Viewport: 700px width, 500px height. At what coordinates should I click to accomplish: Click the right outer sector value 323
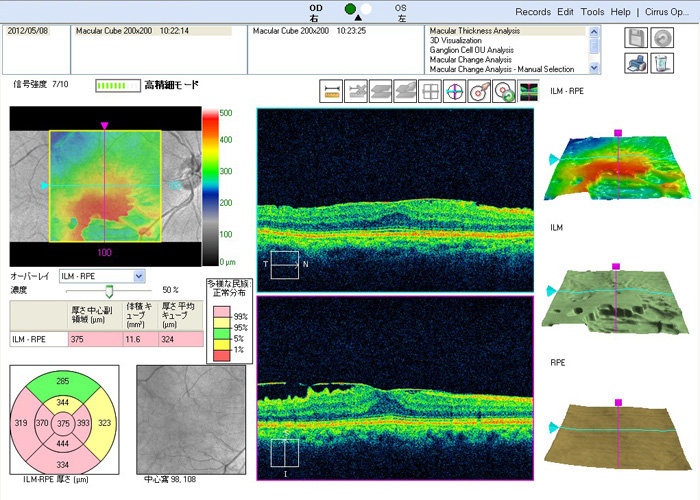(x=104, y=422)
